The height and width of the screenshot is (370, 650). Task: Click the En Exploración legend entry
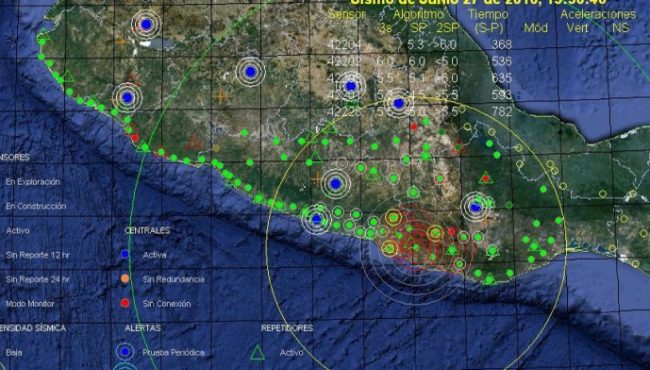click(x=33, y=182)
